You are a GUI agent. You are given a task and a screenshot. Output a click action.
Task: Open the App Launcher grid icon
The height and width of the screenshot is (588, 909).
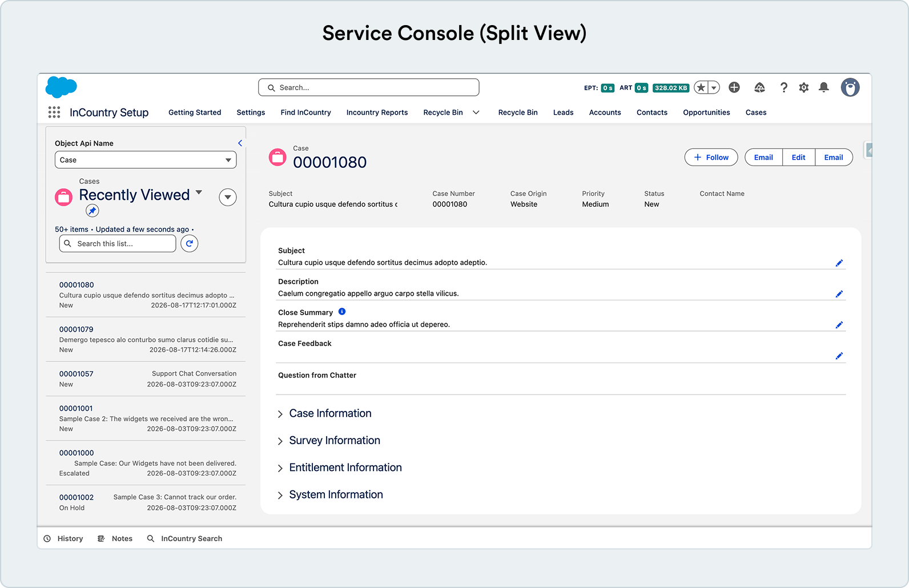[x=54, y=112]
